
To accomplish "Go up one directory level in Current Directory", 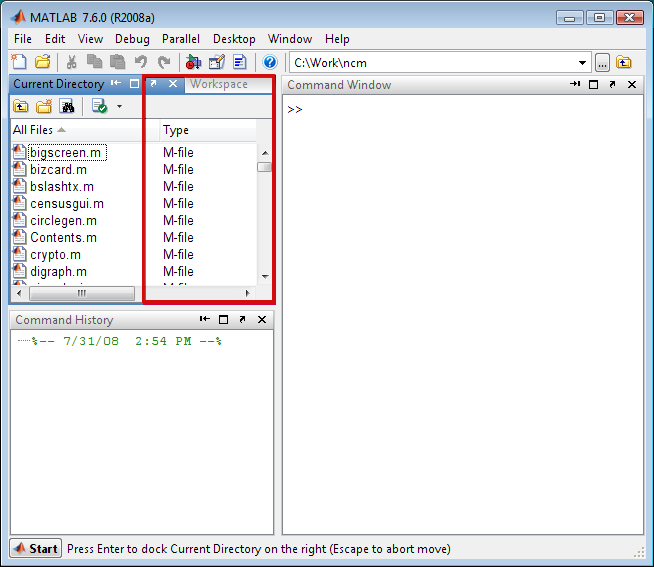I will point(20,106).
